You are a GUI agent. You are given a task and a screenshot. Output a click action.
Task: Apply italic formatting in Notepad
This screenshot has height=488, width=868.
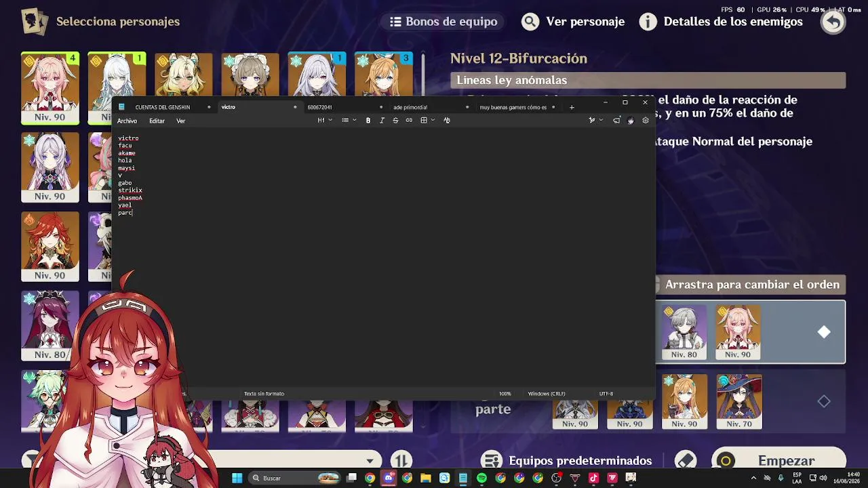382,121
